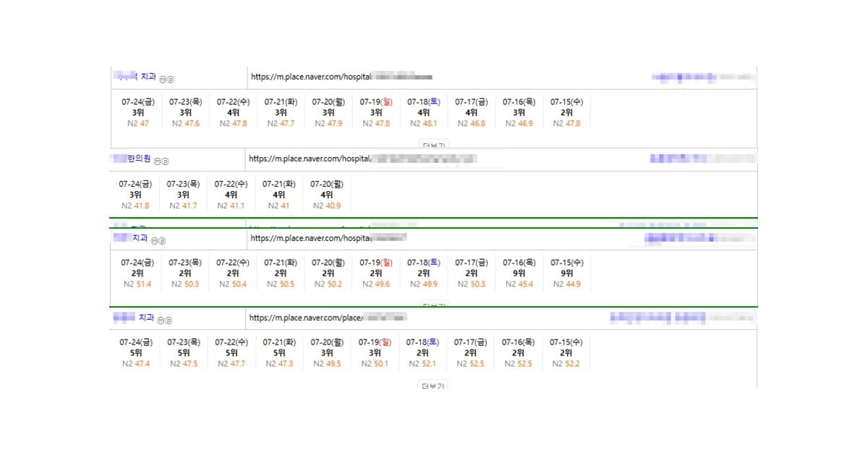Click right circle icon beside 치과 name above 2위 N2 51.4

[162, 241]
